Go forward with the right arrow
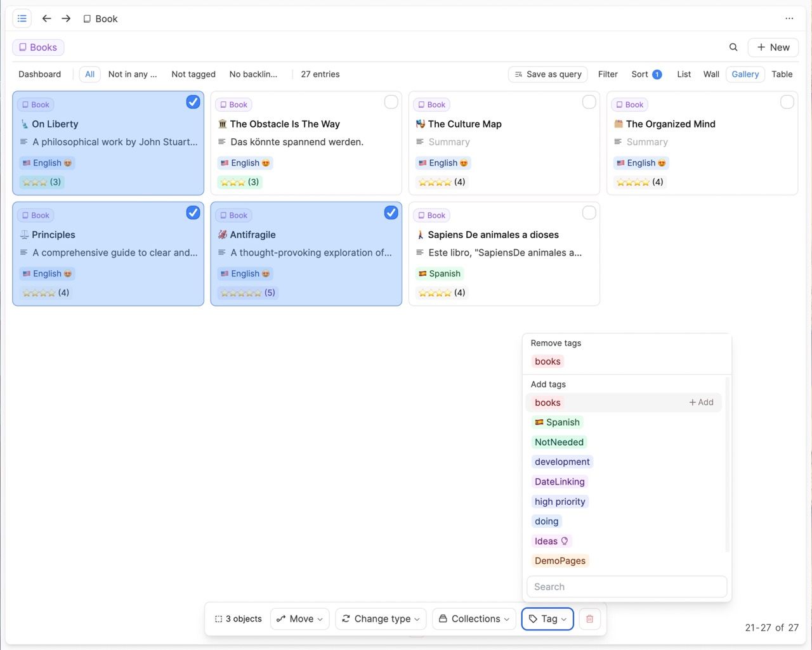 coord(66,18)
